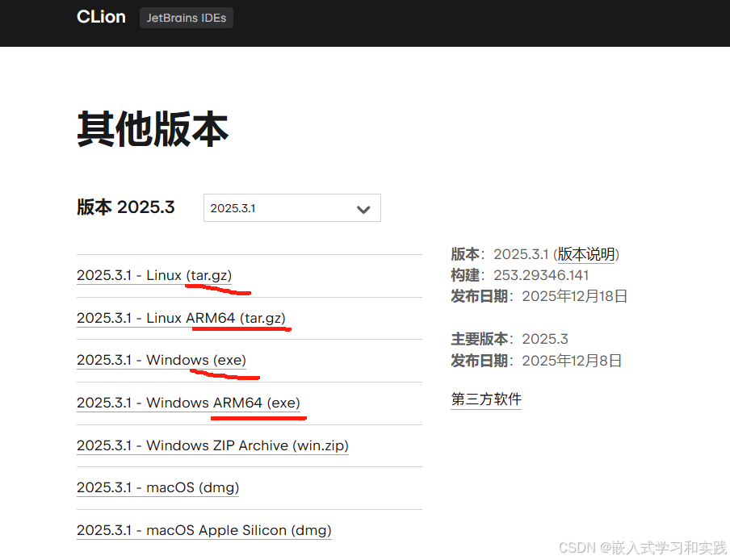Open the 版本说明 release notes link
The image size is (730, 560).
(586, 254)
